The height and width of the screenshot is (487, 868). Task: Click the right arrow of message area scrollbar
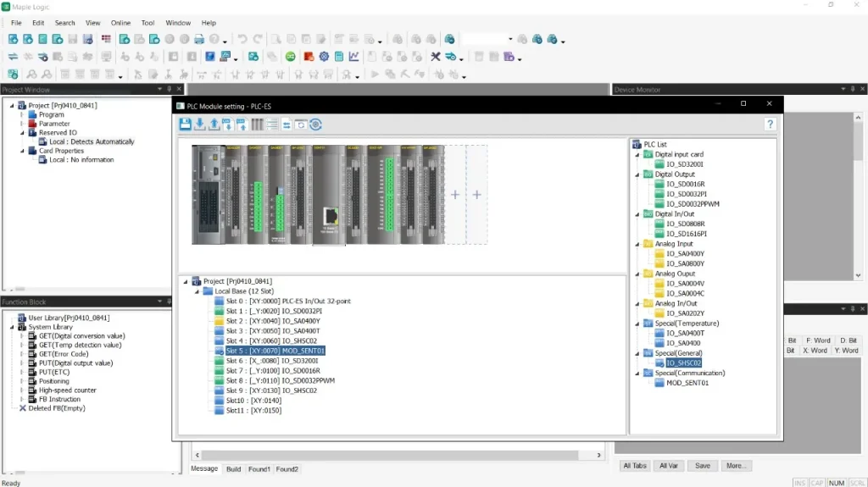pyautogui.click(x=599, y=455)
